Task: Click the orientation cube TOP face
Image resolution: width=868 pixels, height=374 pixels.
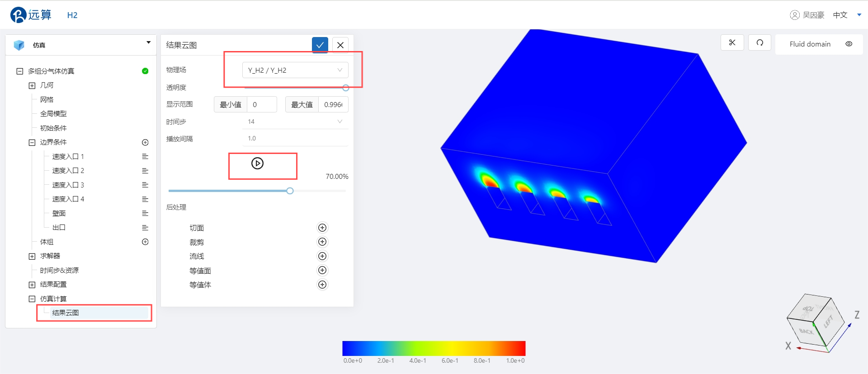Action: [x=809, y=308]
